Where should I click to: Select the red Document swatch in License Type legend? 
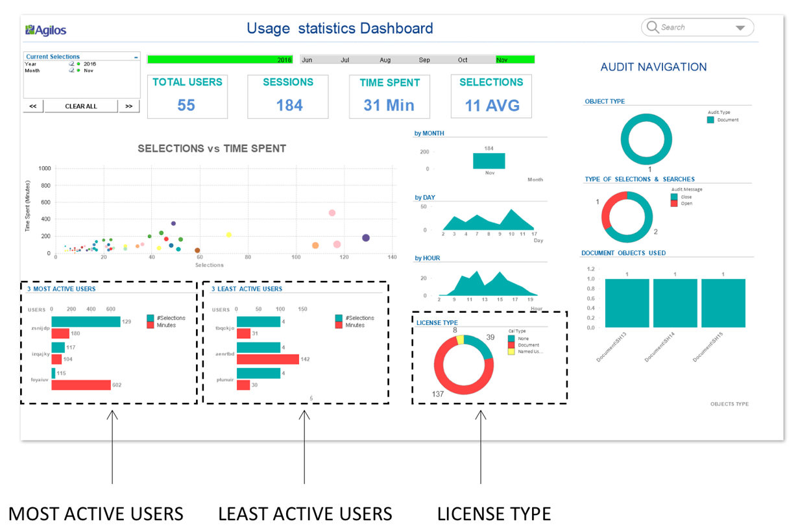tap(511, 345)
